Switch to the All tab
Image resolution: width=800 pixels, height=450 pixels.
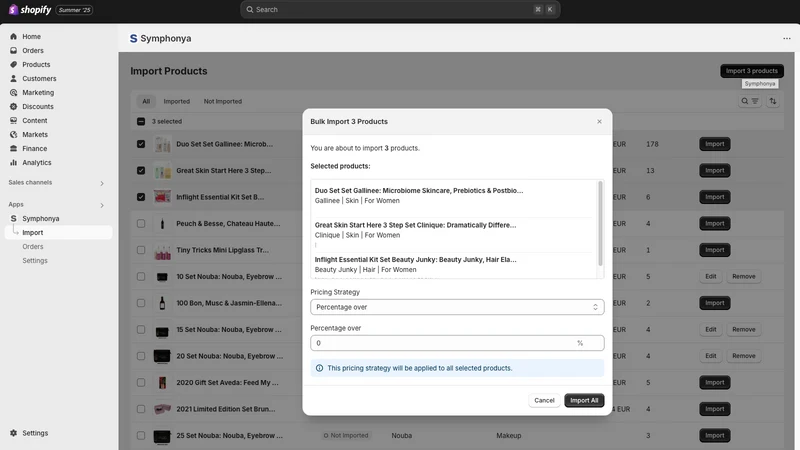pos(146,102)
